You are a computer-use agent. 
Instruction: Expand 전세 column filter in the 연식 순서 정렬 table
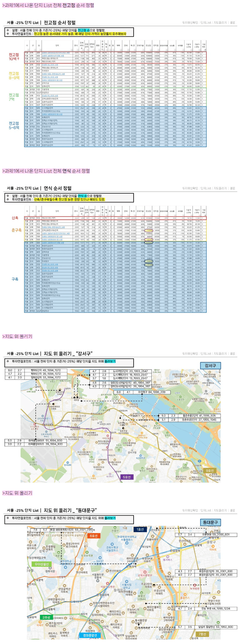pos(129,216)
